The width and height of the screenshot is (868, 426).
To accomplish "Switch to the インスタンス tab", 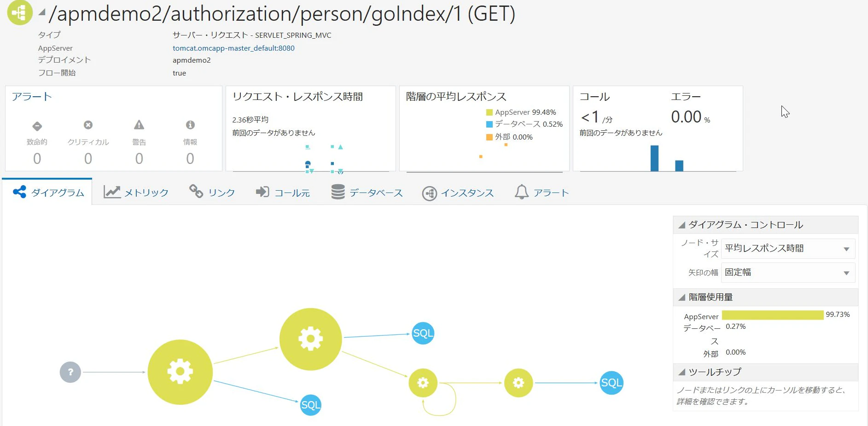I will pos(458,193).
